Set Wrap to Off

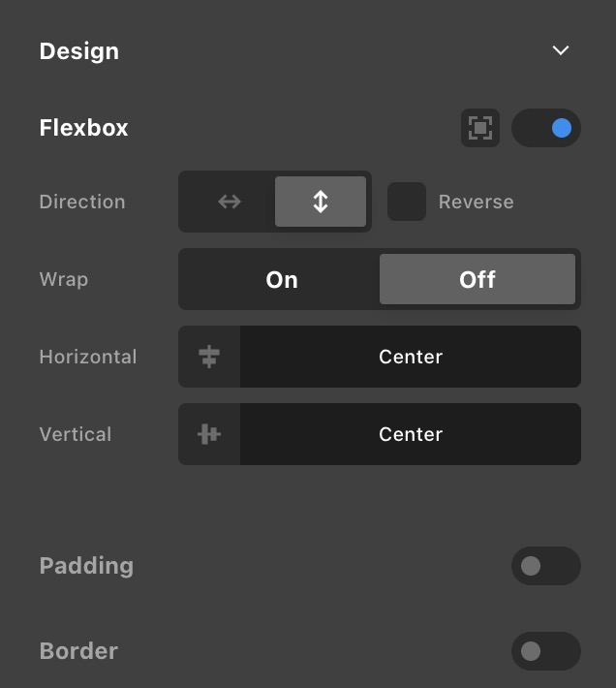477,279
